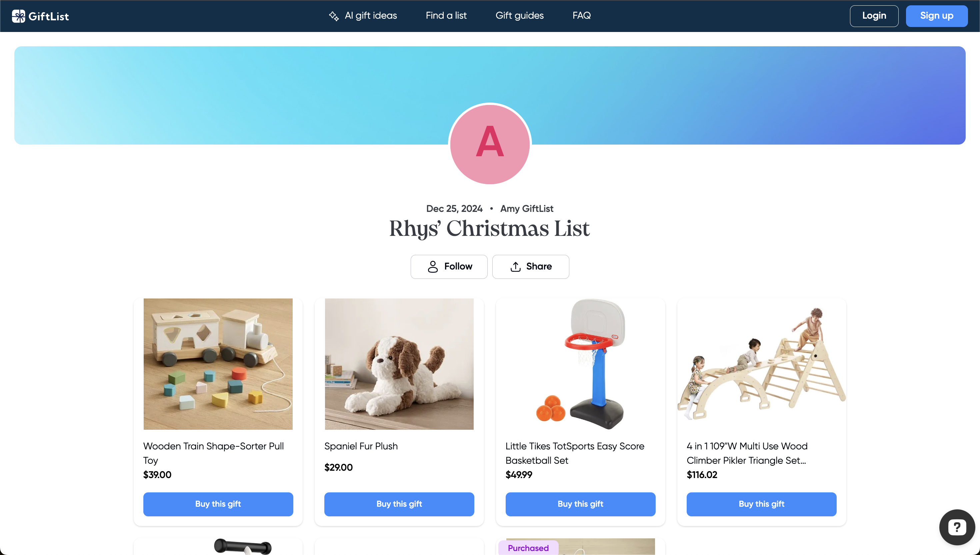Click the blue Sign up button
980x555 pixels.
tap(937, 16)
